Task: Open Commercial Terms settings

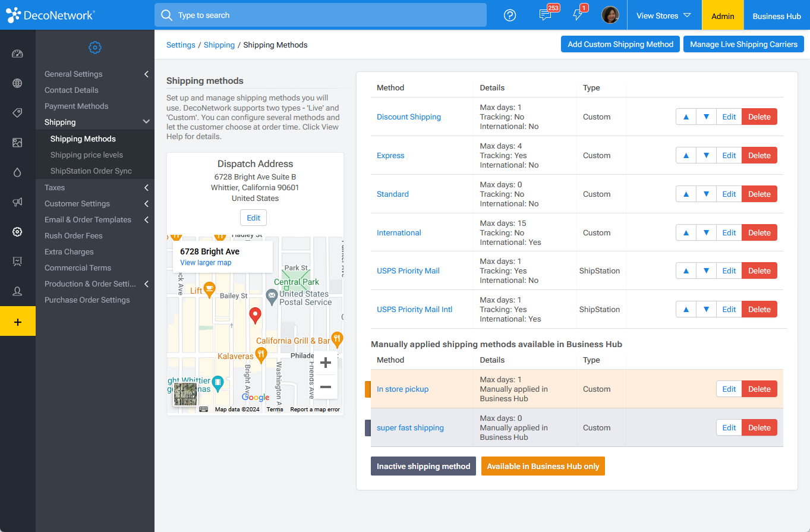Action: coord(78,268)
